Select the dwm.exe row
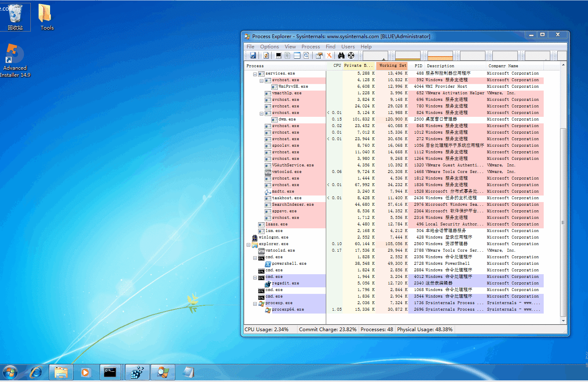The image size is (588, 382). (x=394, y=119)
